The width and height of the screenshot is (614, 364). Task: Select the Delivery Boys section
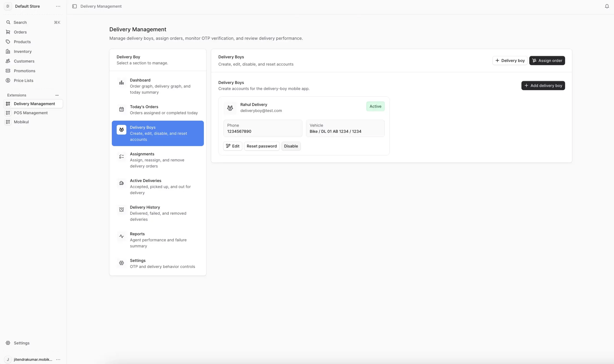tap(158, 133)
